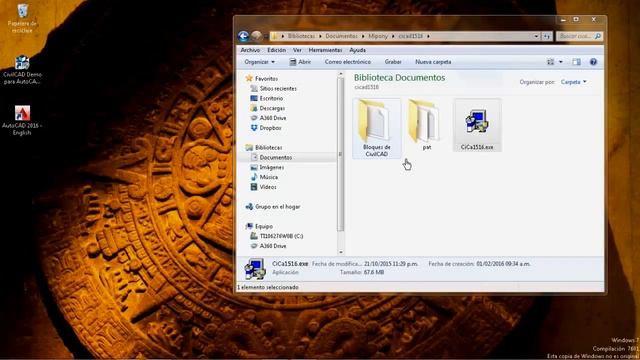640x360 pixels.
Task: Open the Archivo menu
Action: [250, 50]
